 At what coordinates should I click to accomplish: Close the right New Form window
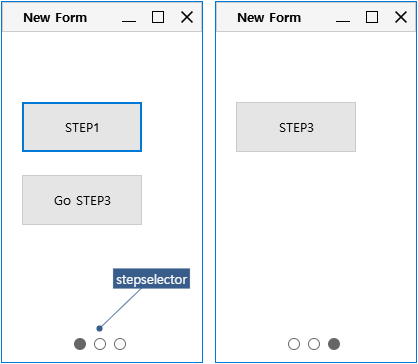[401, 17]
